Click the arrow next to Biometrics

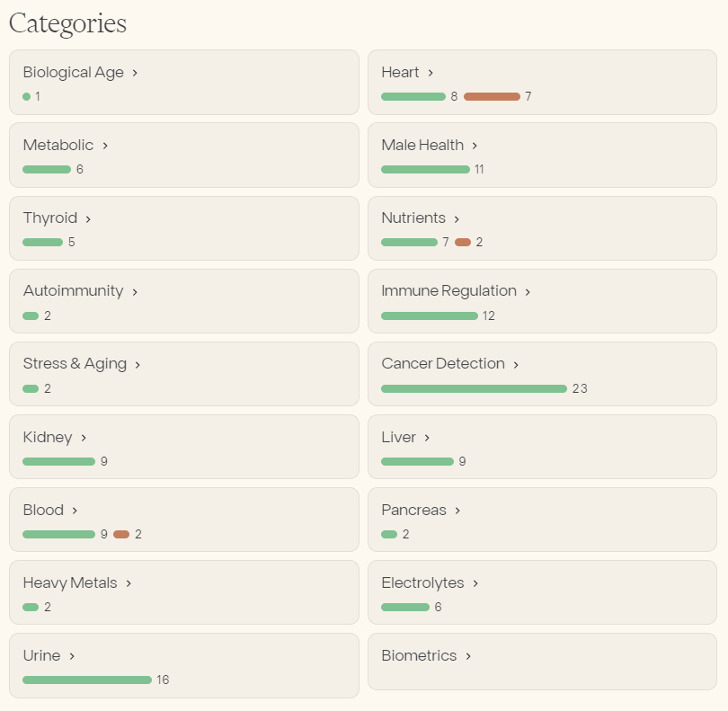pos(468,657)
